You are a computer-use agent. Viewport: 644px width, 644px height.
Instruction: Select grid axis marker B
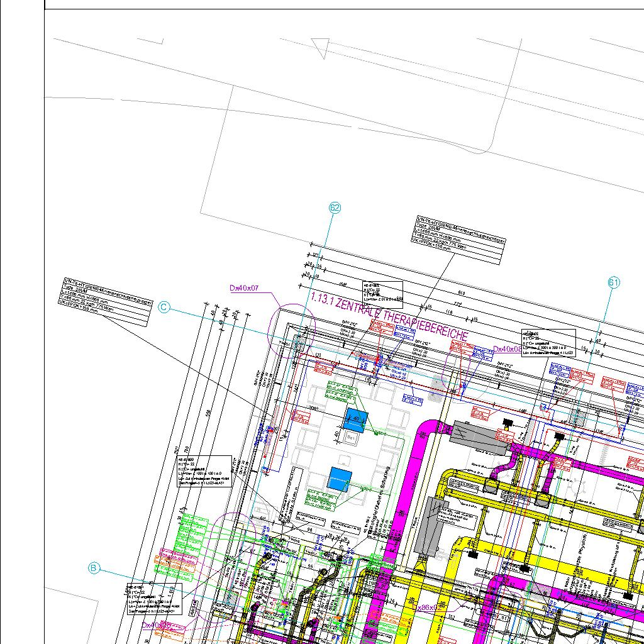[x=94, y=569]
